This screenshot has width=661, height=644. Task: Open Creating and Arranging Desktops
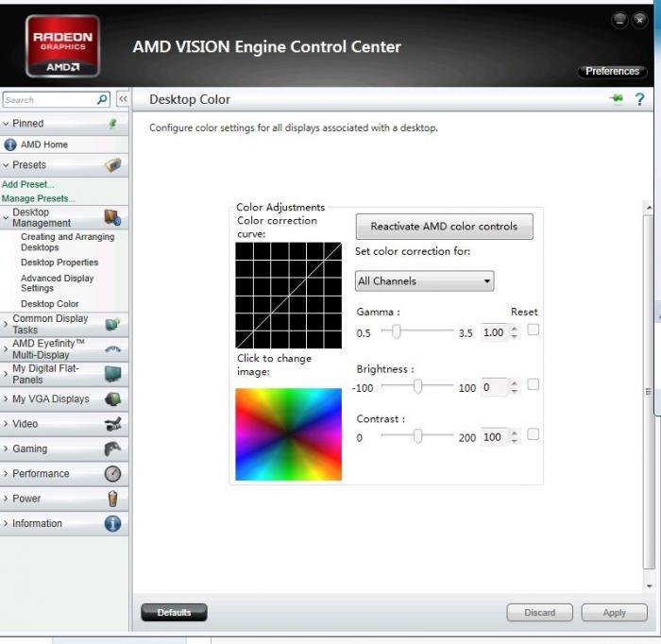[x=67, y=242]
